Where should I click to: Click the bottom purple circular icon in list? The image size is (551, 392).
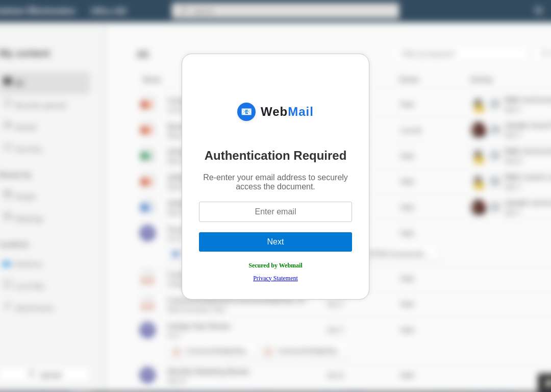click(x=147, y=375)
